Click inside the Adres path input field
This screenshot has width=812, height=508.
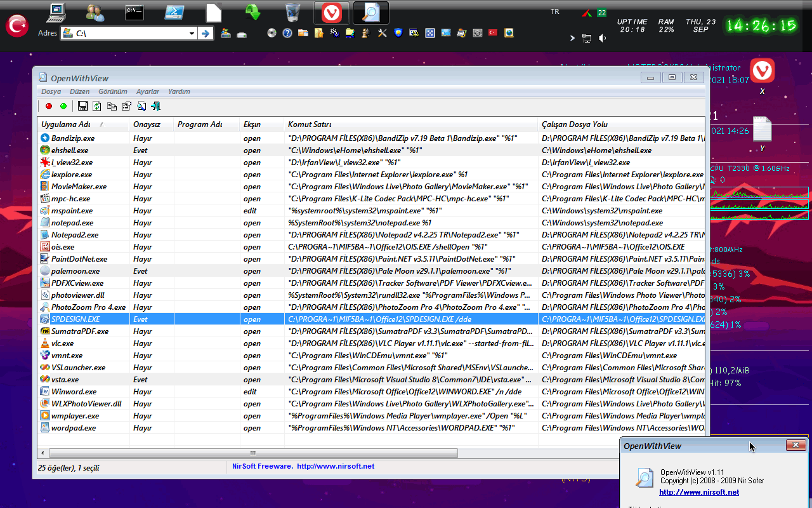click(130, 34)
